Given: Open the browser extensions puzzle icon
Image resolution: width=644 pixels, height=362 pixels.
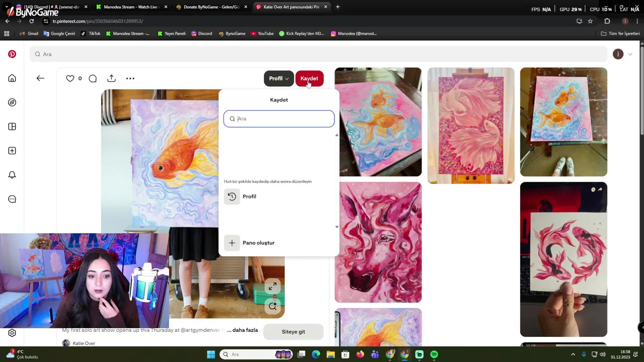Looking at the screenshot, I should click(x=607, y=21).
